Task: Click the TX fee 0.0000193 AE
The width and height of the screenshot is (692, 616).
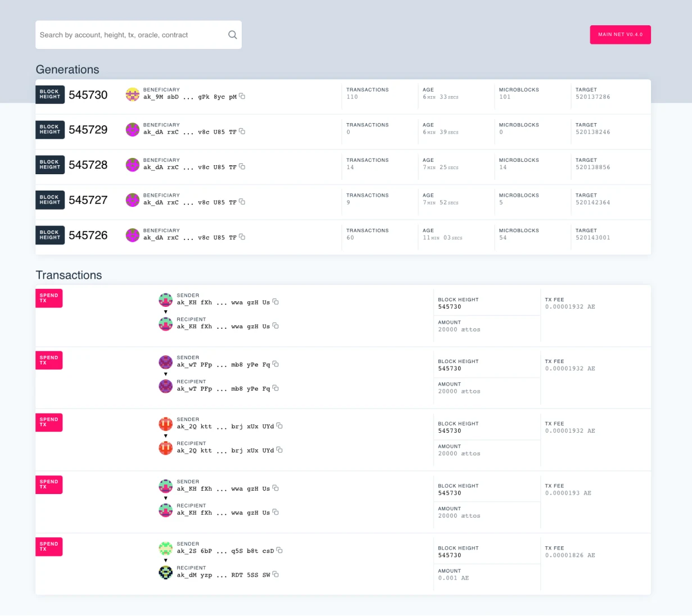Action: coord(568,493)
